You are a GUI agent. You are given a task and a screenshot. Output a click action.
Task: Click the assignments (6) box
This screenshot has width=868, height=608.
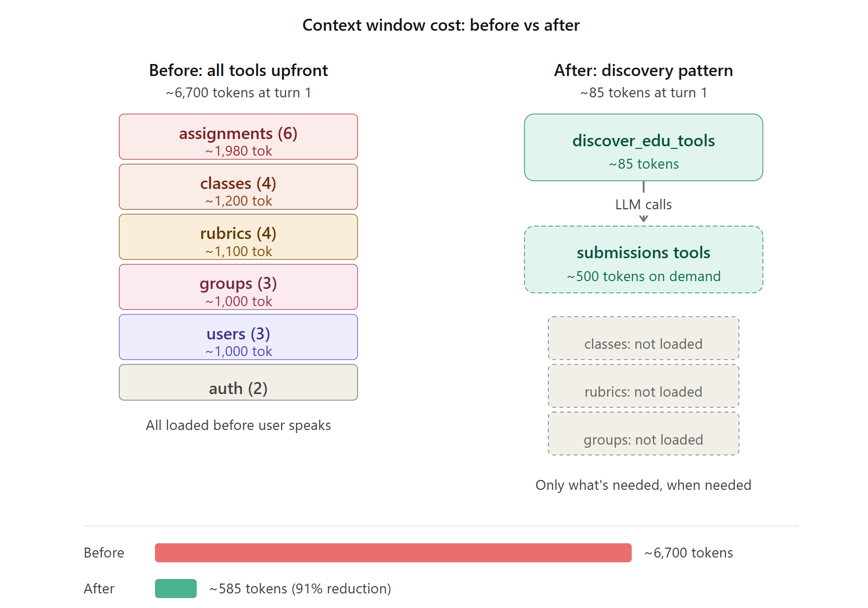(x=238, y=137)
